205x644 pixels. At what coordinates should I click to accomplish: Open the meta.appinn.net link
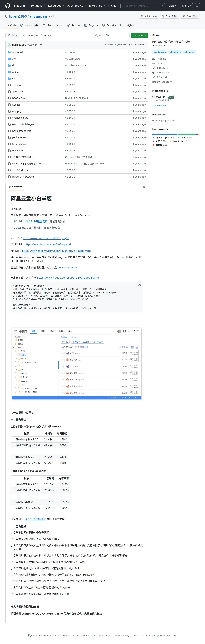coord(67,268)
